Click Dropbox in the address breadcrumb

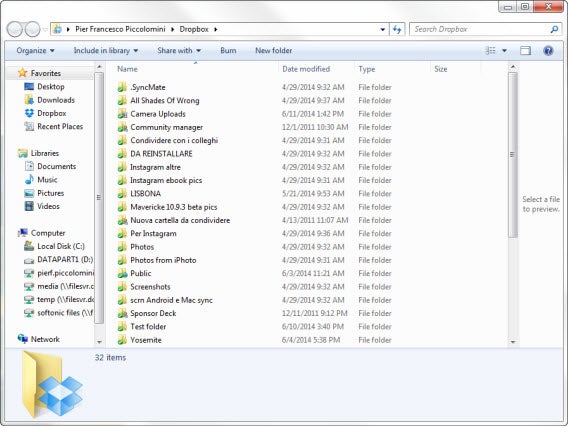(x=194, y=29)
